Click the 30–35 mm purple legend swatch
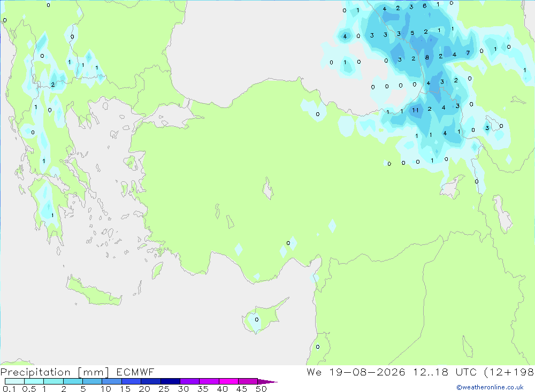Image resolution: width=535 pixels, height=392 pixels. [190, 381]
